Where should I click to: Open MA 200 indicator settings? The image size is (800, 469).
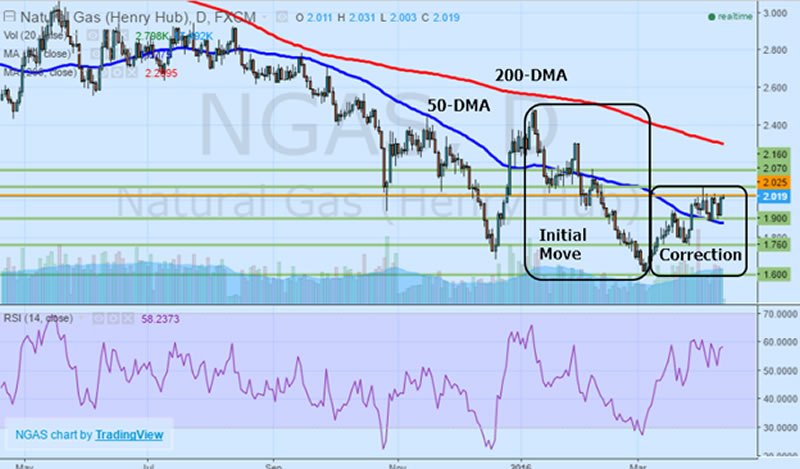118,72
